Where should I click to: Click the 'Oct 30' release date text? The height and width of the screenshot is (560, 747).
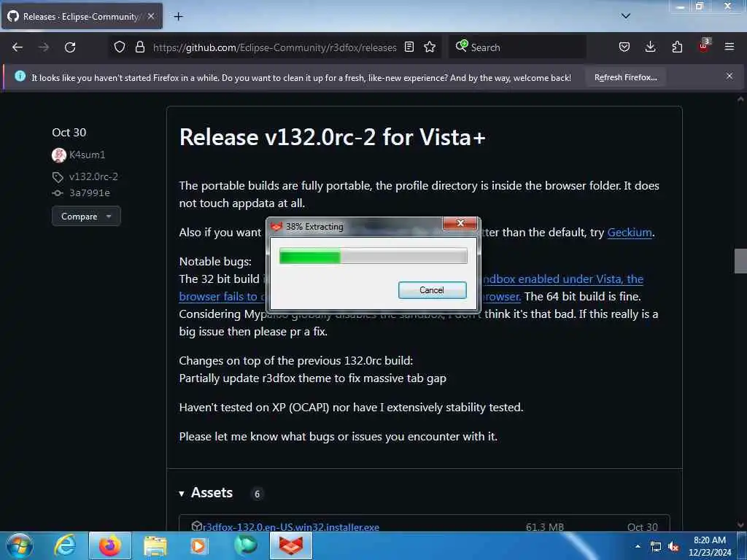(x=69, y=133)
